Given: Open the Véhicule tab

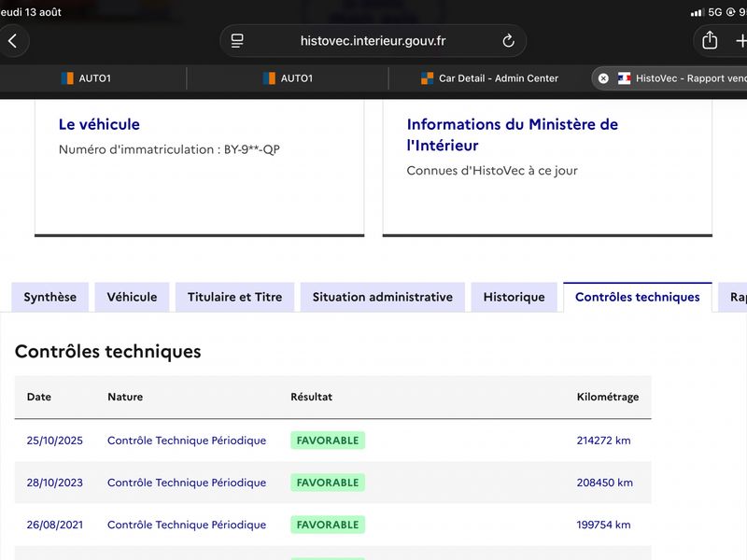Looking at the screenshot, I should (x=132, y=297).
